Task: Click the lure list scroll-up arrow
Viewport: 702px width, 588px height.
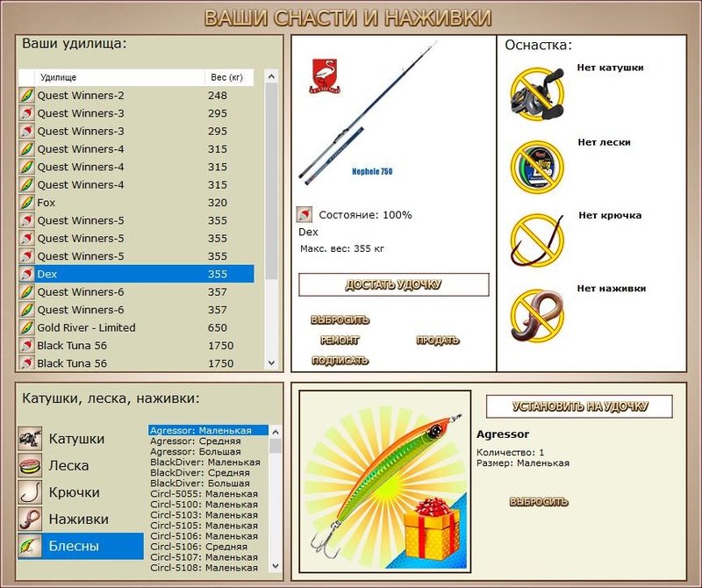Action: pos(276,432)
